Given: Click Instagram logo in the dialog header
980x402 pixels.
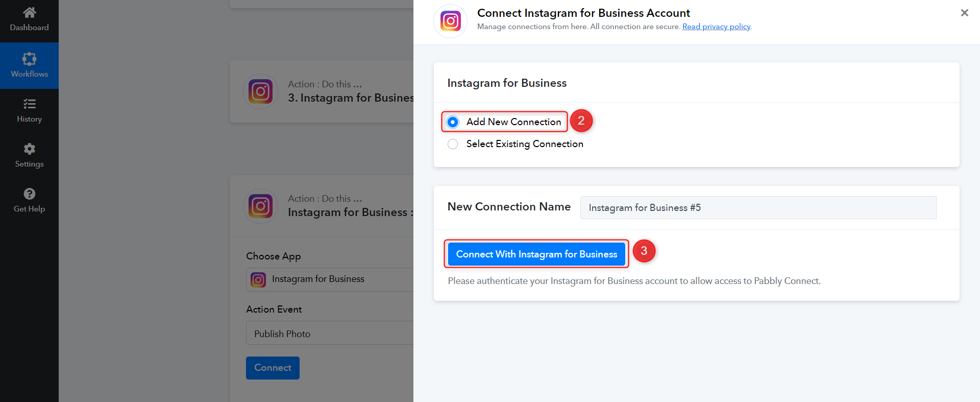Looking at the screenshot, I should 451,21.
